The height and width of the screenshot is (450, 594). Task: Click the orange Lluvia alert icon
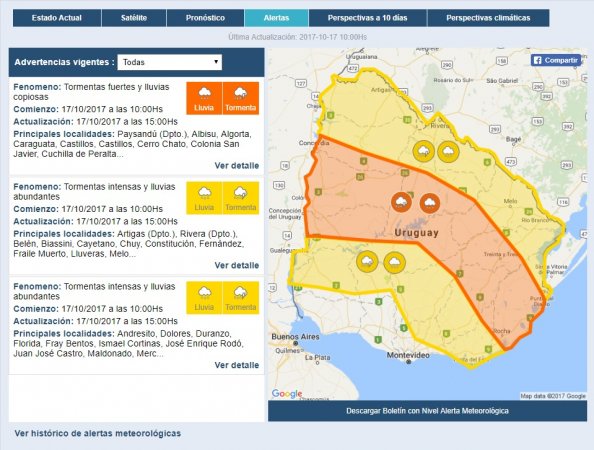pyautogui.click(x=204, y=98)
